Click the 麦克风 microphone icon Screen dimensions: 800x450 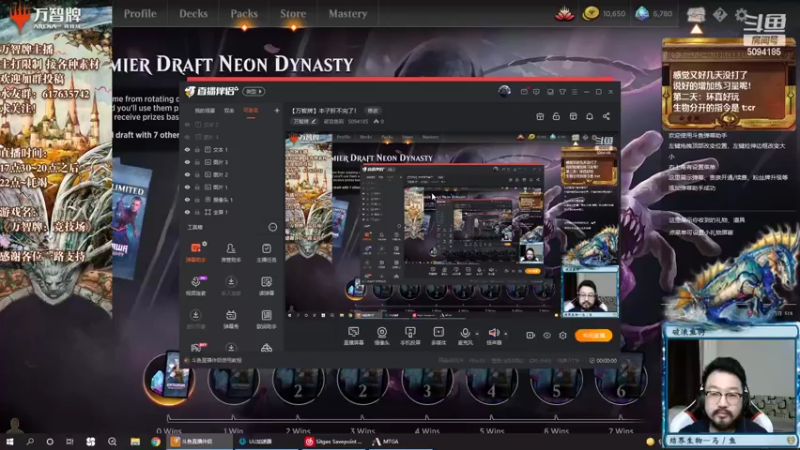[465, 333]
